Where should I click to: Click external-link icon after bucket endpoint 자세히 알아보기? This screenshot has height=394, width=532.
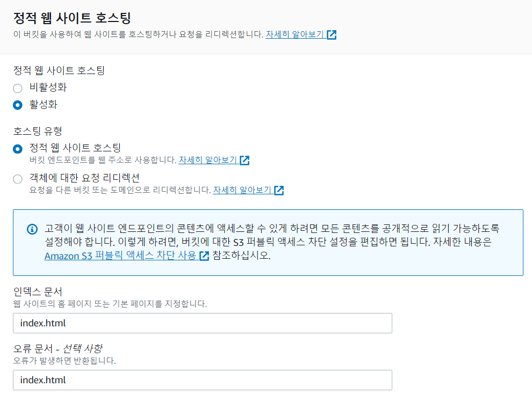245,160
